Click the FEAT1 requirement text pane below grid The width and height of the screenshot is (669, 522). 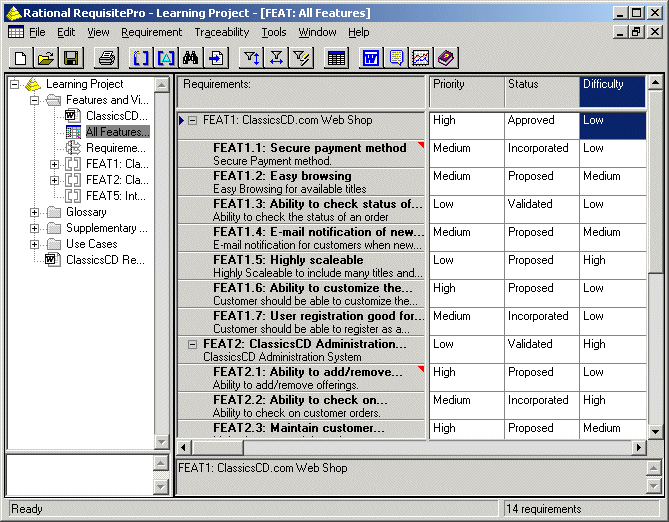coord(411,477)
